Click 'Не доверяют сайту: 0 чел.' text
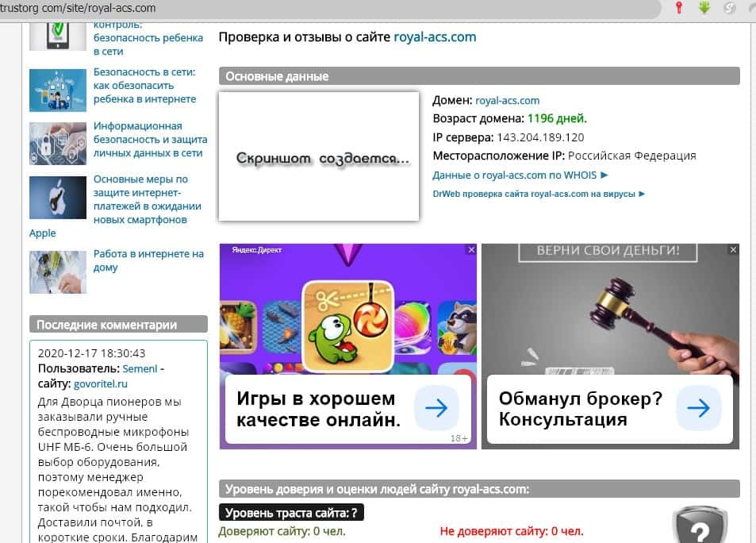This screenshot has height=543, width=756. click(x=512, y=531)
